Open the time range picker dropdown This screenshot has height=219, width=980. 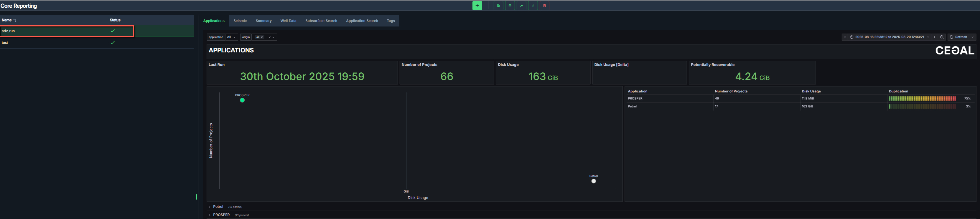[890, 37]
